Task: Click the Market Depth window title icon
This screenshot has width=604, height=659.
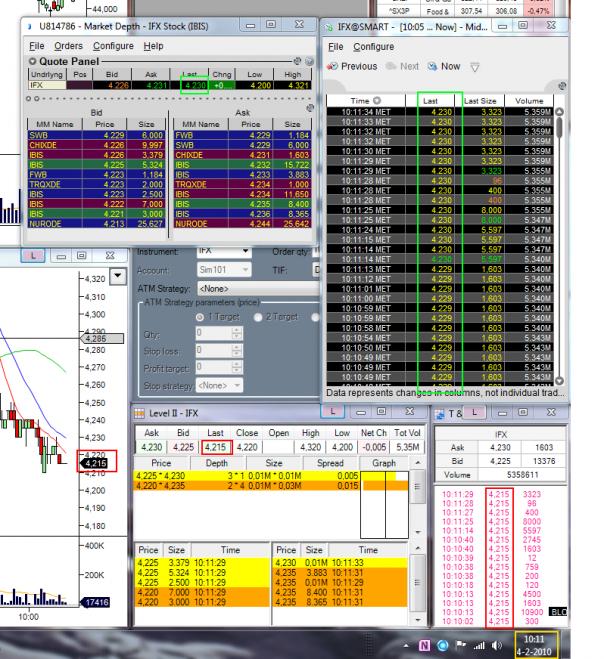Action: pos(29,26)
